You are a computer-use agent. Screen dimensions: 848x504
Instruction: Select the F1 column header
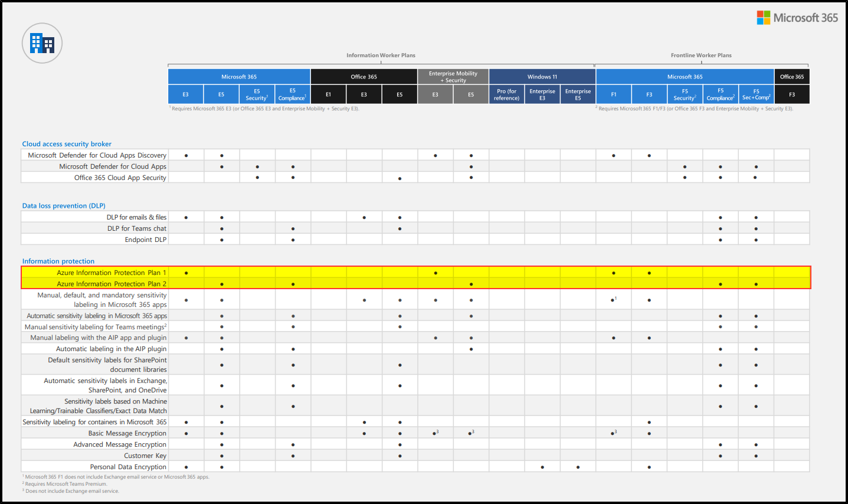614,94
